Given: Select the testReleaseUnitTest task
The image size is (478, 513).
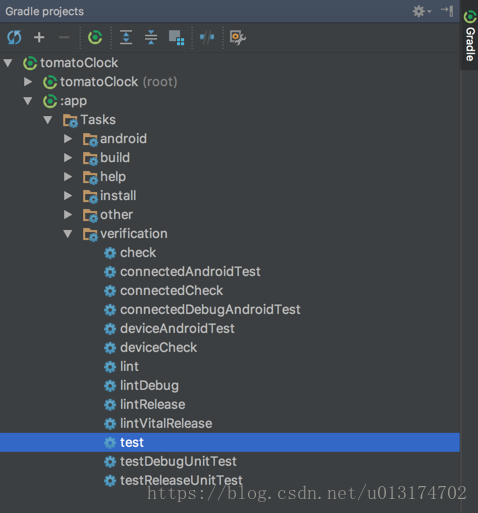Looking at the screenshot, I should coord(181,481).
